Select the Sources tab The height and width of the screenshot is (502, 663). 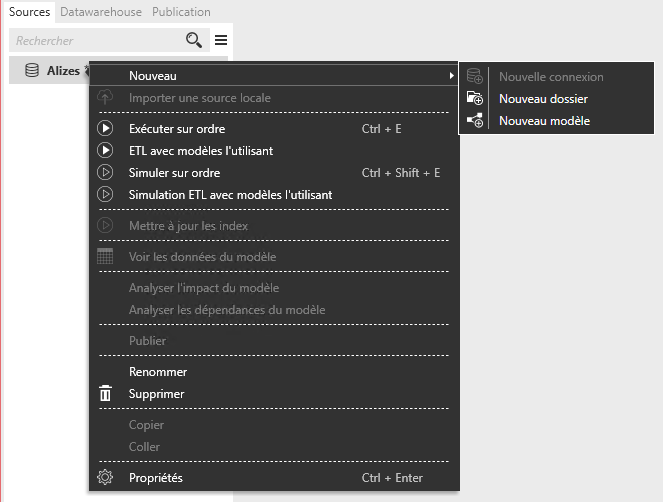click(29, 12)
